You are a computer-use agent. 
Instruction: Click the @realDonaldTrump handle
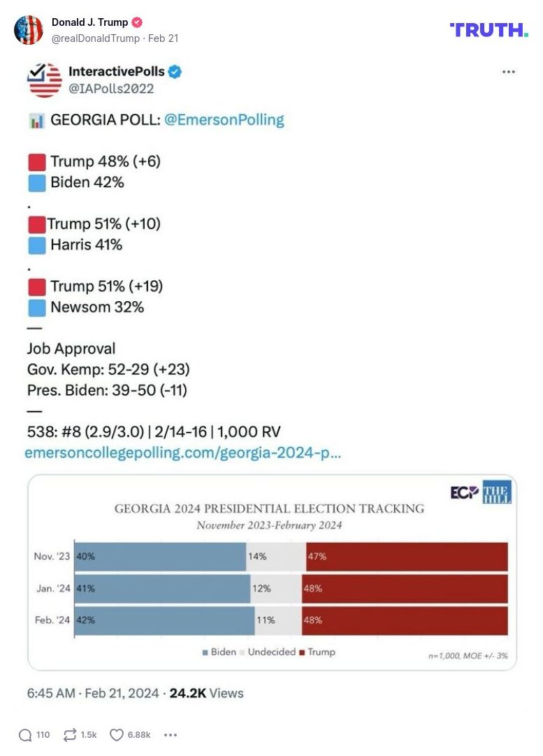tap(96, 38)
